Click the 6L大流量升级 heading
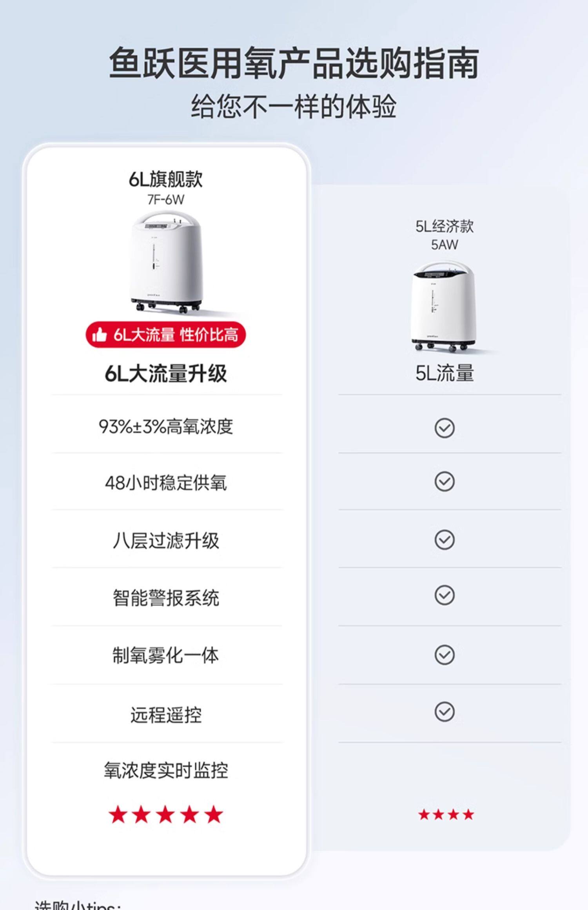Viewport: 588px width, 910px height. click(x=166, y=373)
